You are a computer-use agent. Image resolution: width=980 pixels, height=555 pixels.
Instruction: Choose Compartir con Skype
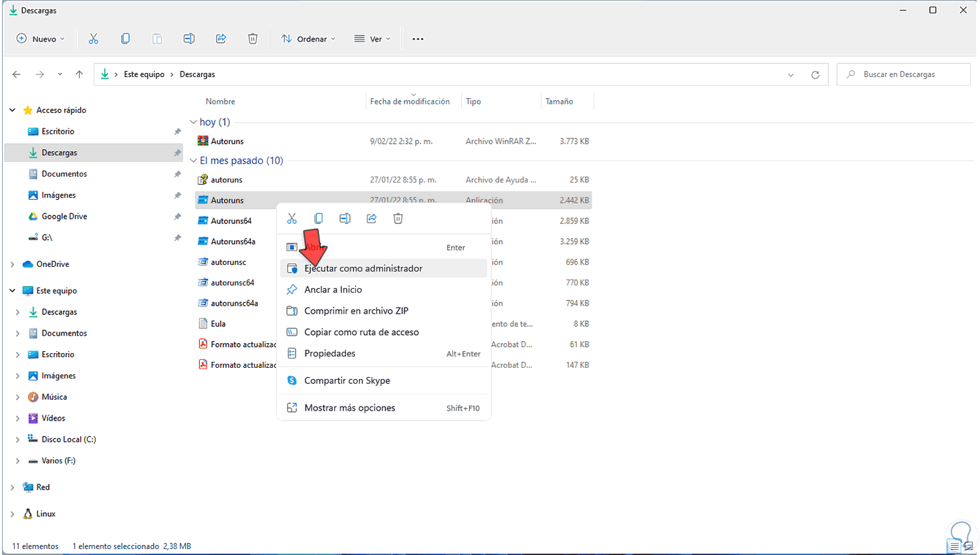tap(384, 380)
